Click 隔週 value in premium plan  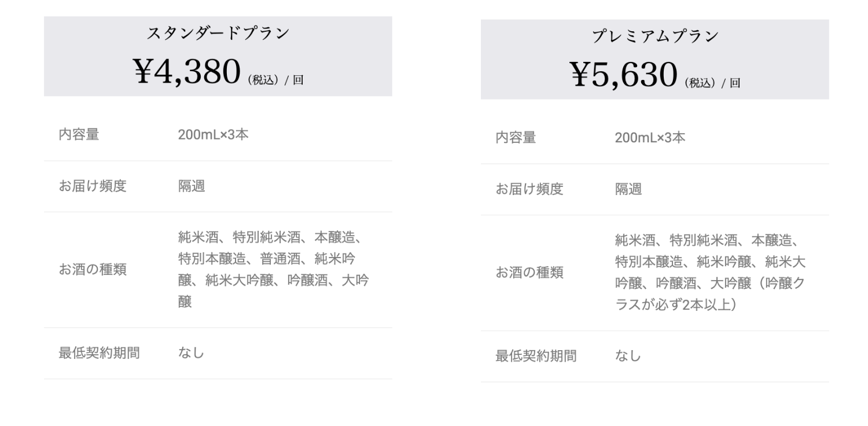628,189
